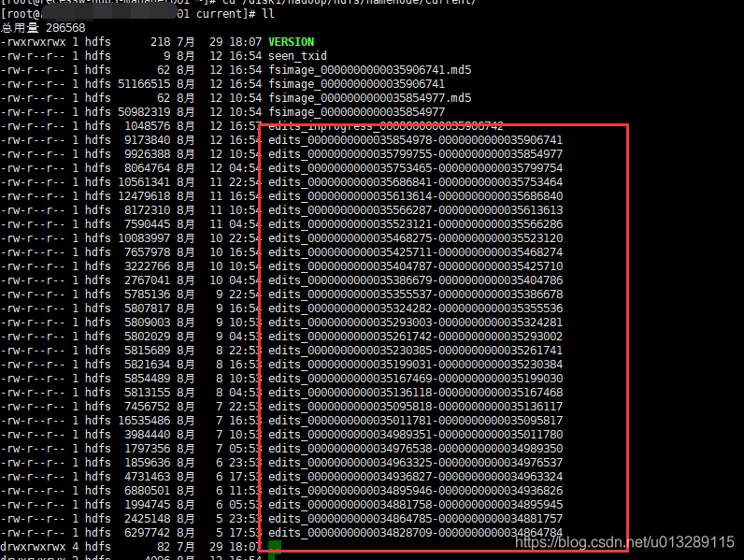Select edits_0000000000035613614-0000000000035686840 file name
This screenshot has height=560, width=744.
[416, 196]
